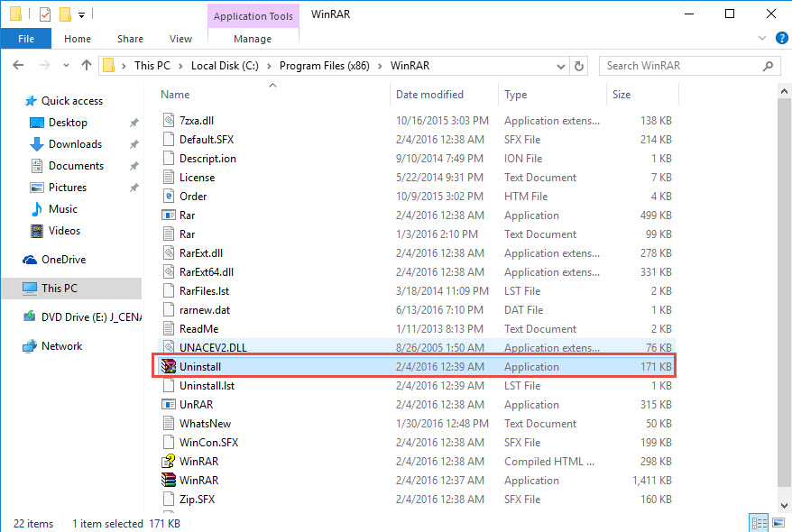This screenshot has width=792, height=532.
Task: Click the scrollbar up arrow
Action: (784, 91)
